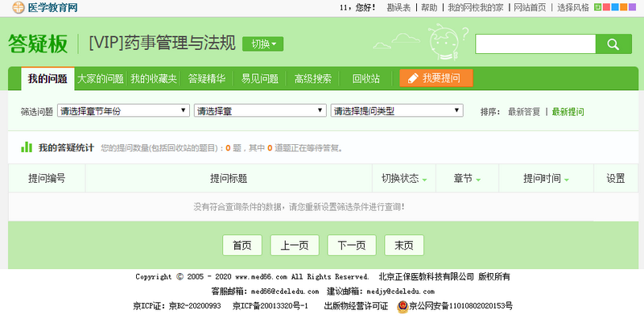Open the 答疑精华 tab
Screen dimensions: 644x327
[x=207, y=78]
